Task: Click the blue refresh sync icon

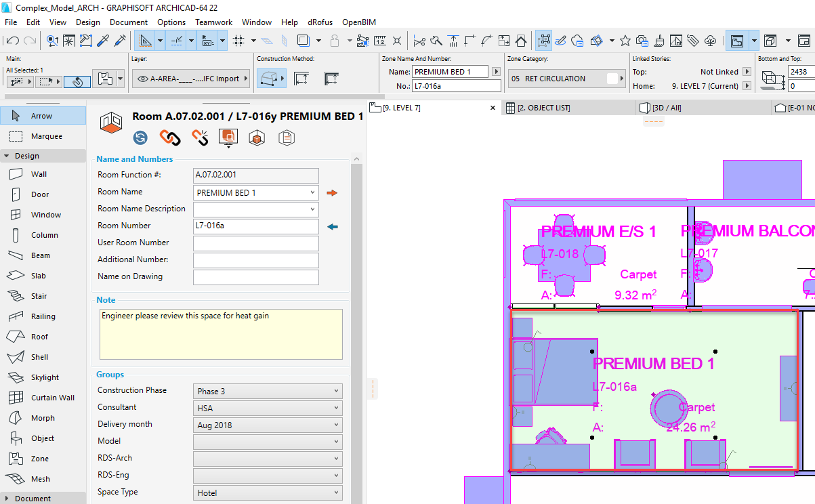Action: point(140,138)
